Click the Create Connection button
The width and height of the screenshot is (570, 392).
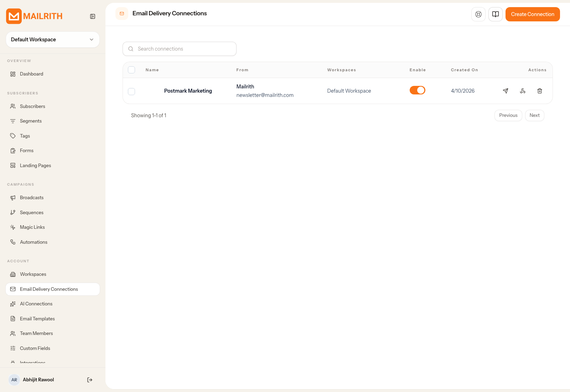point(533,14)
